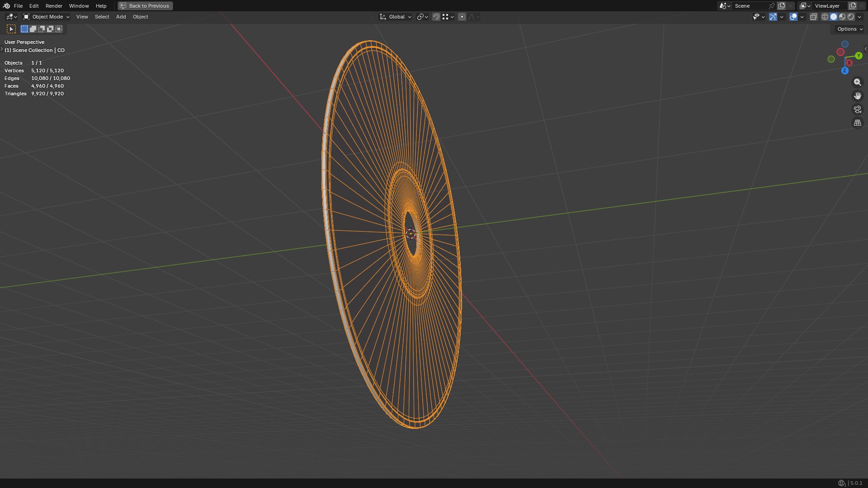The image size is (868, 488).
Task: Click the negative Y green circle
Action: [x=831, y=59]
